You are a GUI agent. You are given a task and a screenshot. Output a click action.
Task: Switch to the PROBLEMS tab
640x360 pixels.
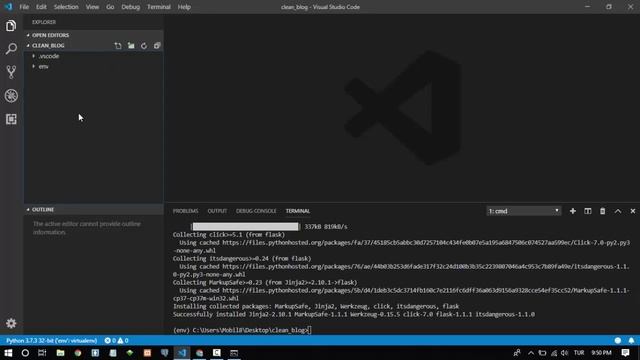click(x=185, y=211)
